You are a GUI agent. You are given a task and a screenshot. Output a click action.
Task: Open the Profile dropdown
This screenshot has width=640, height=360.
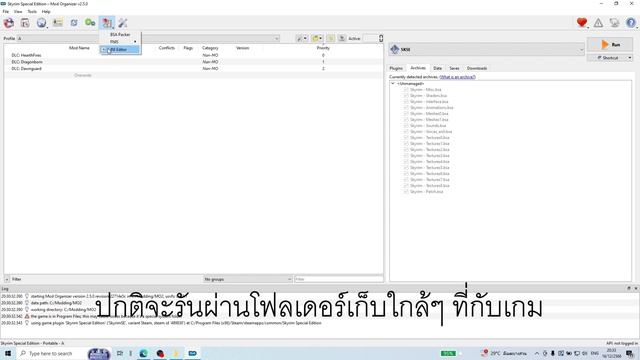click(148, 38)
